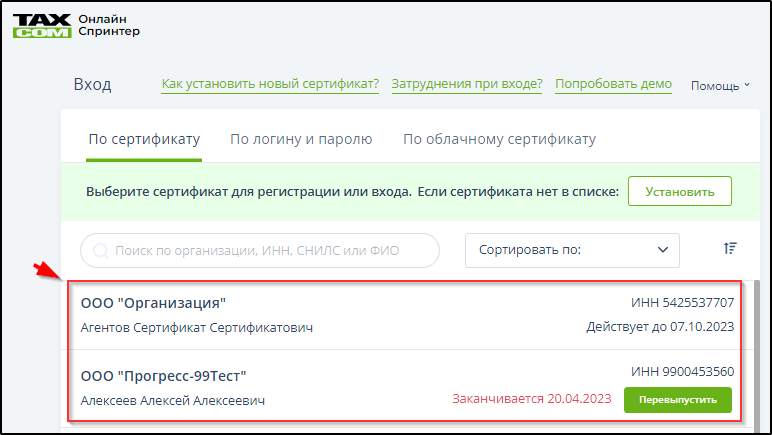Click the Taxcom logo
This screenshot has width=772, height=435.
pos(41,24)
